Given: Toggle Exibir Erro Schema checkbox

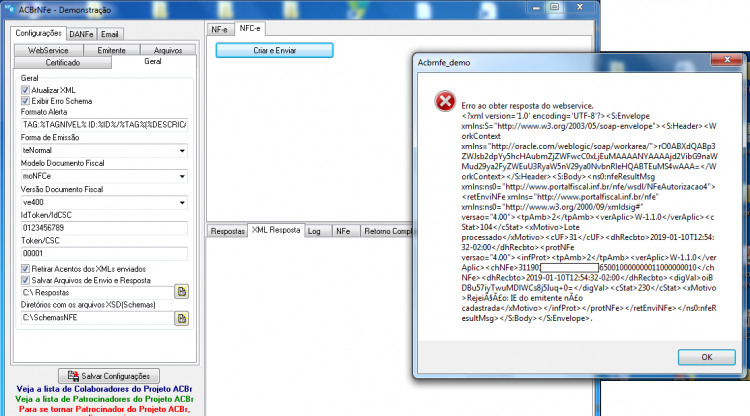Looking at the screenshot, I should tap(25, 101).
